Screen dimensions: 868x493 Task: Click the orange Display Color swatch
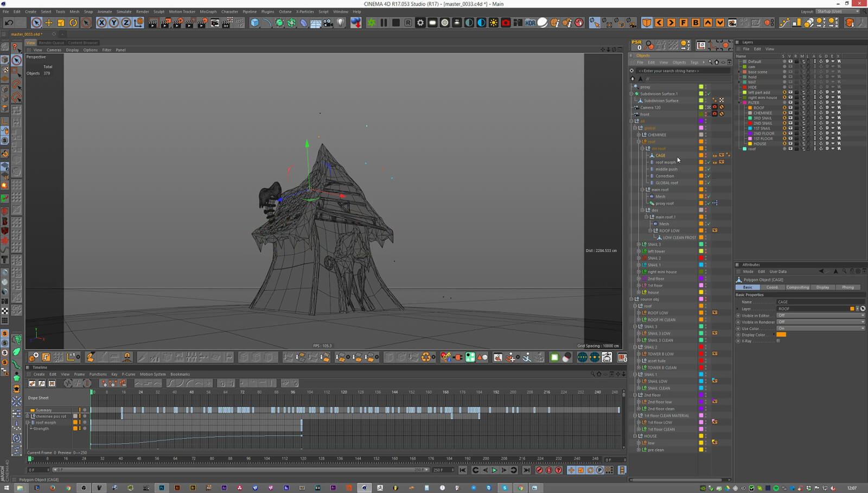point(781,334)
